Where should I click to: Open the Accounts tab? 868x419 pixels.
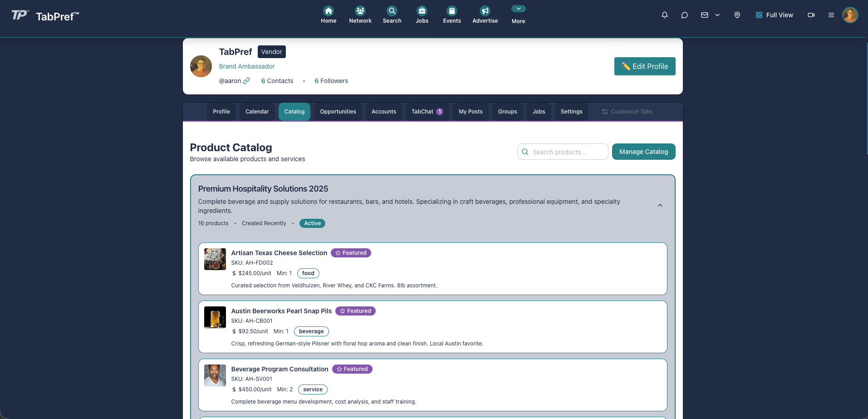click(x=384, y=112)
